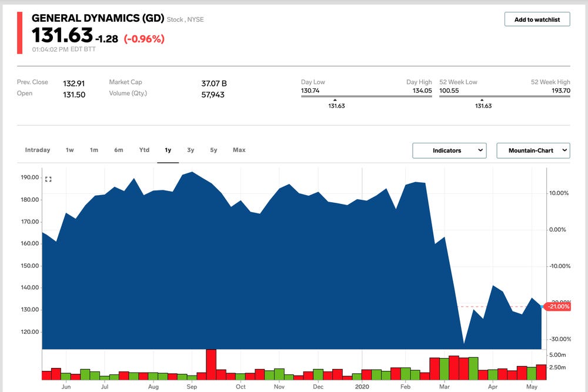This screenshot has width=588, height=392.
Task: Click the 2020 label on x-axis
Action: (362, 386)
